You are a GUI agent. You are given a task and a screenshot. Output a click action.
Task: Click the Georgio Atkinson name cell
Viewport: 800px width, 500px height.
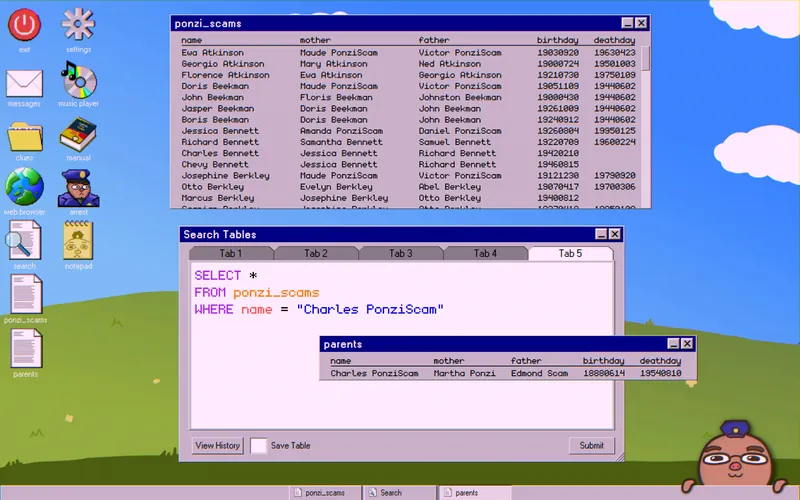point(223,64)
